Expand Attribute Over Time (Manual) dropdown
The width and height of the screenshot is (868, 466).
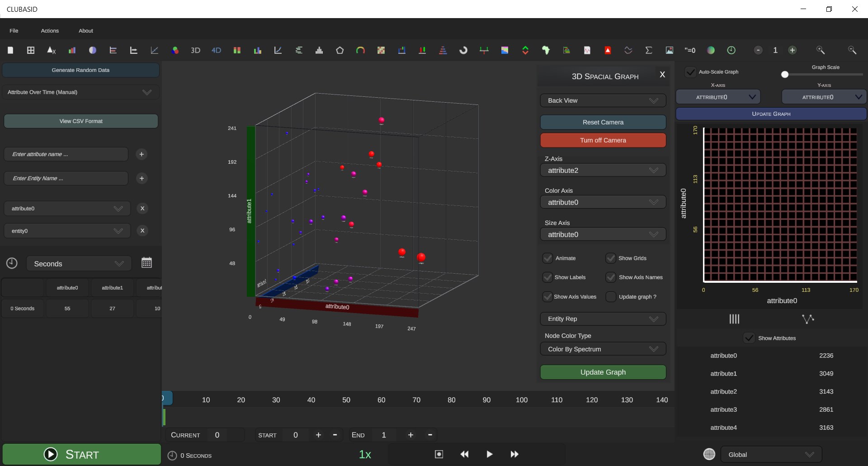click(81, 92)
